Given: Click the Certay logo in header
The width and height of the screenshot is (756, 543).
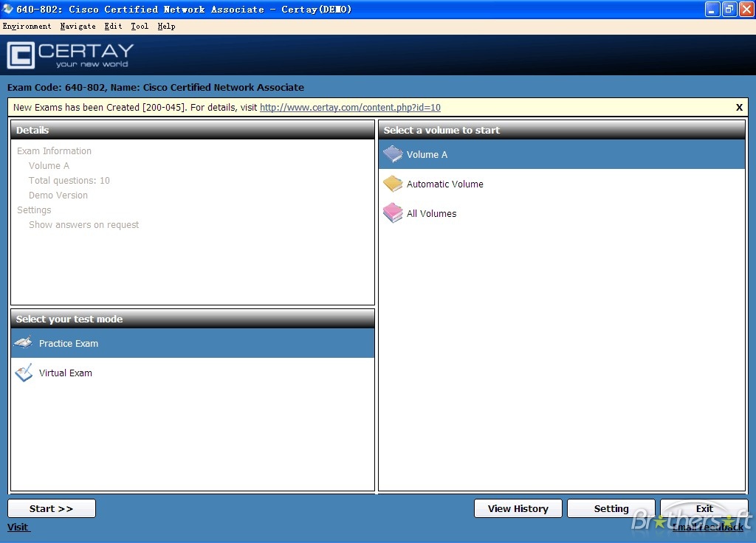Looking at the screenshot, I should [70, 55].
